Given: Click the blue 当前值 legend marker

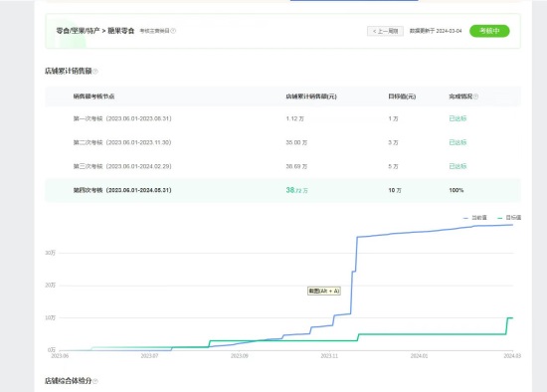Looking at the screenshot, I should point(465,218).
